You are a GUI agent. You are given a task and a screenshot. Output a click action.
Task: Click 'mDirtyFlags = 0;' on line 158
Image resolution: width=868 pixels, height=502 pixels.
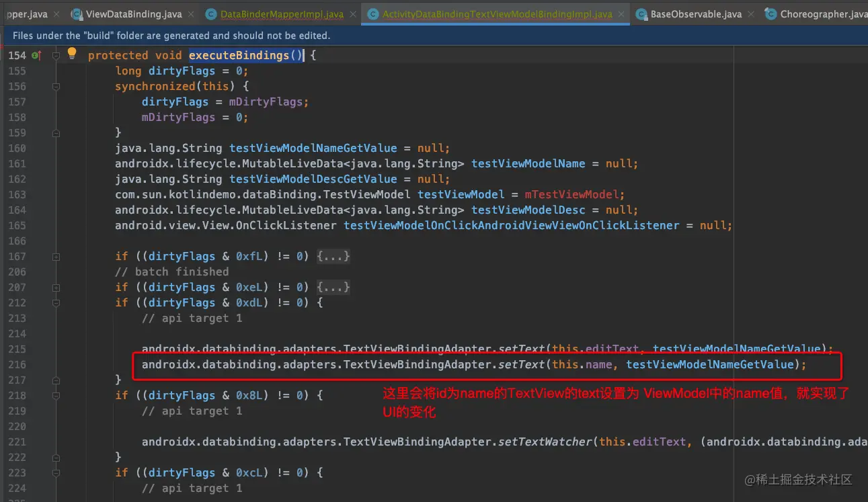tap(195, 117)
